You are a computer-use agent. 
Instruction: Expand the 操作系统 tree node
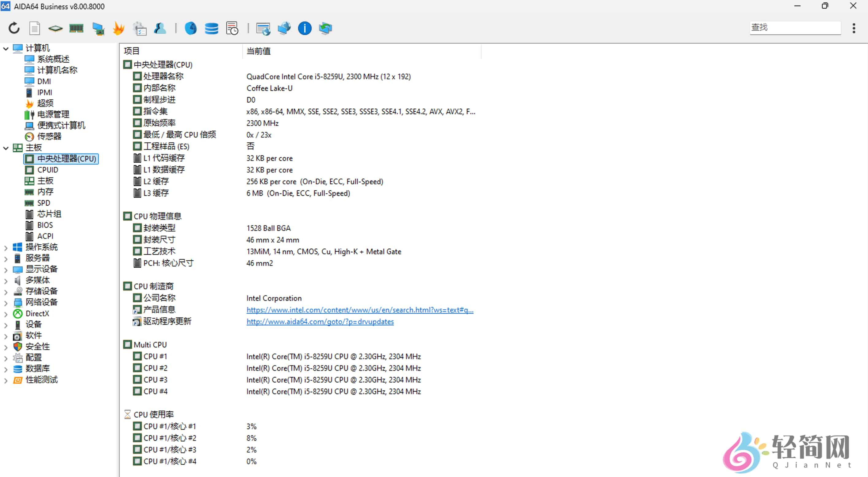point(6,247)
